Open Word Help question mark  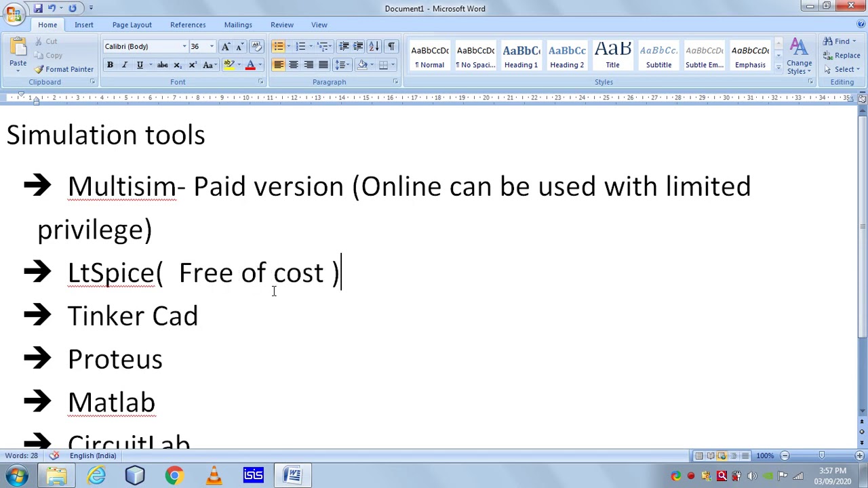(x=861, y=24)
